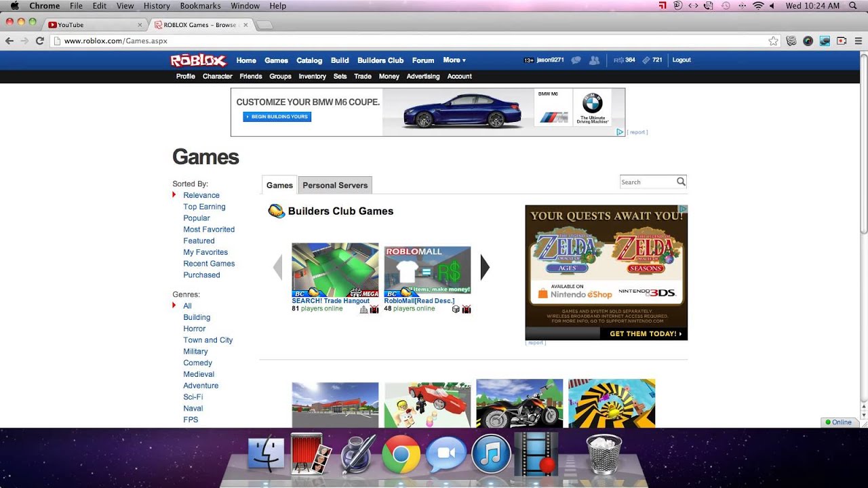
Task: Switch to the Personal Servers tab
Action: 335,185
